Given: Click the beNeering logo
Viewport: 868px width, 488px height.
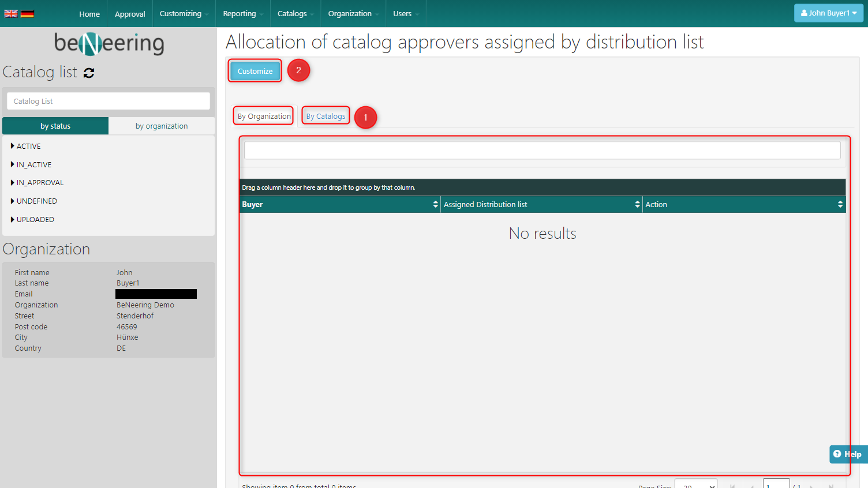Looking at the screenshot, I should click(x=108, y=44).
